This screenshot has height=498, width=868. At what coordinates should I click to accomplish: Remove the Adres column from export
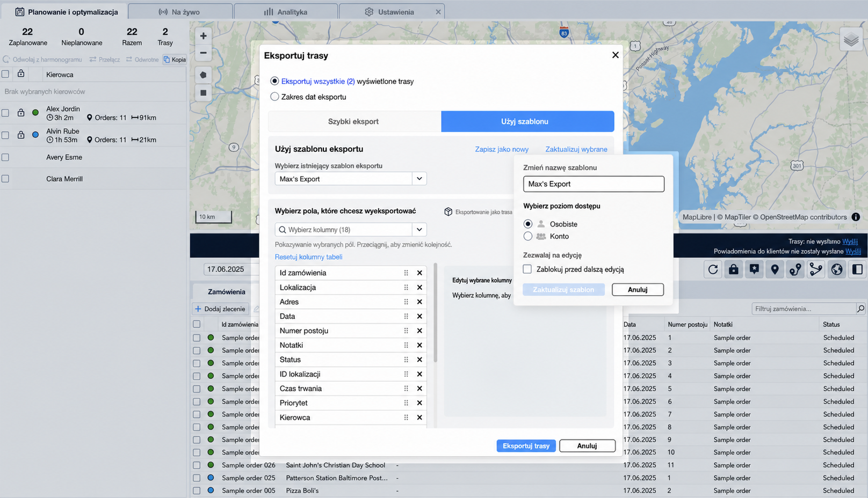coord(419,302)
